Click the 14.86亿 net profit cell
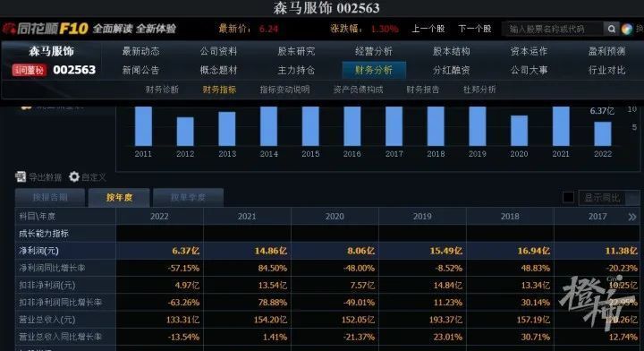The width and height of the screenshot is (644, 351). click(270, 251)
